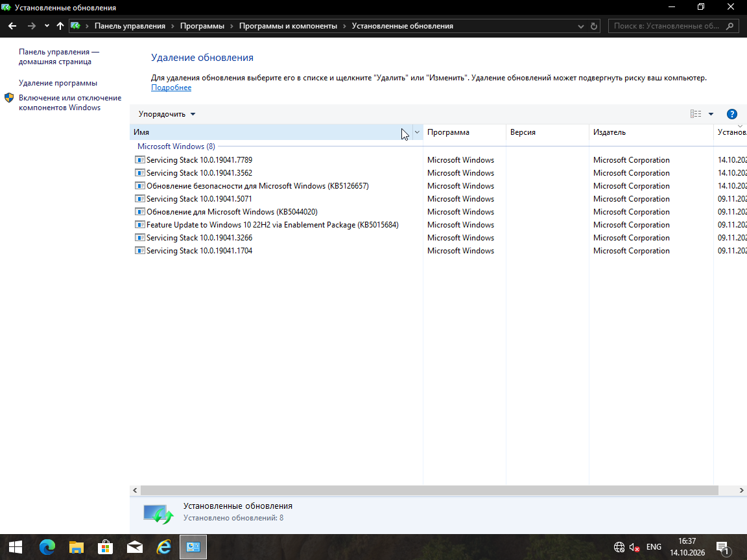Click icon of Servicing Stack 10.0.19041.7789
The width and height of the screenshot is (747, 560).
140,159
